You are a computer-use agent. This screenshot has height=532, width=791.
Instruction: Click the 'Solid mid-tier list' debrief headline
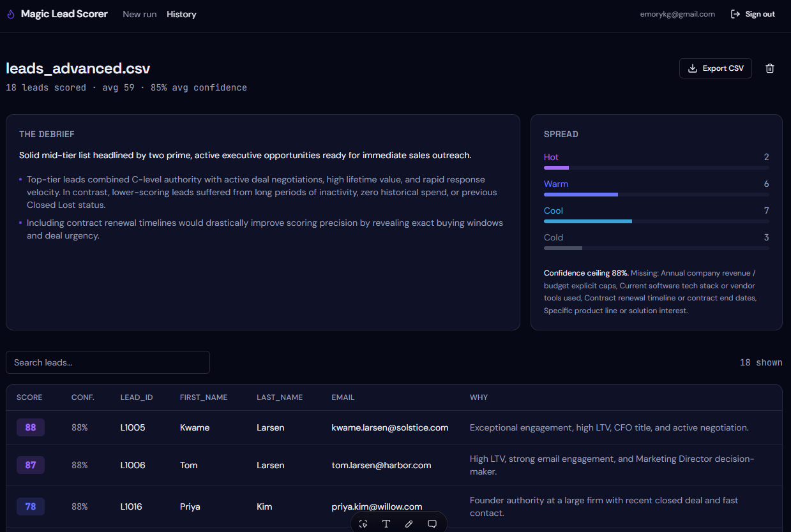click(x=245, y=155)
